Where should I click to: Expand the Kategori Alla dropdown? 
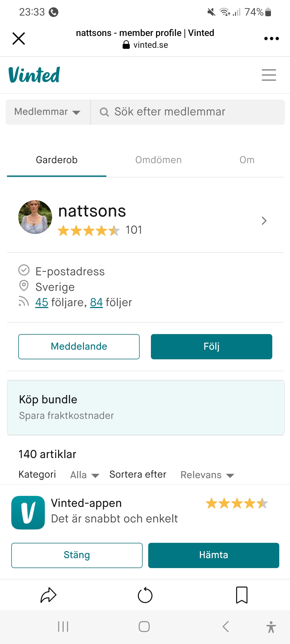click(85, 475)
